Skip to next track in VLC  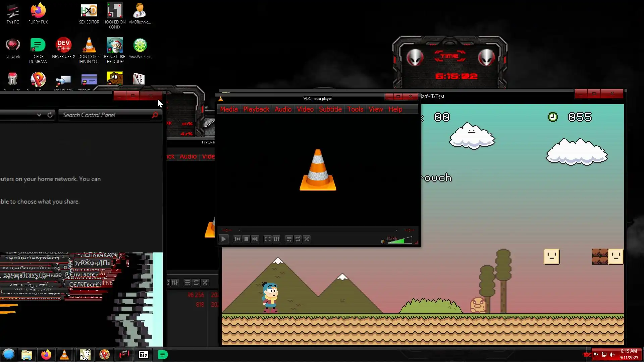255,239
